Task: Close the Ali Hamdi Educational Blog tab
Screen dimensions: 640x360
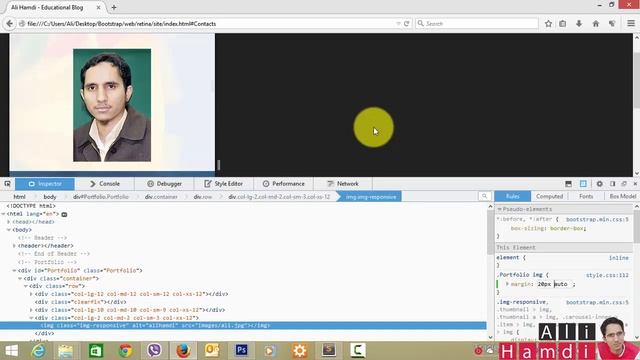Action: (x=98, y=7)
